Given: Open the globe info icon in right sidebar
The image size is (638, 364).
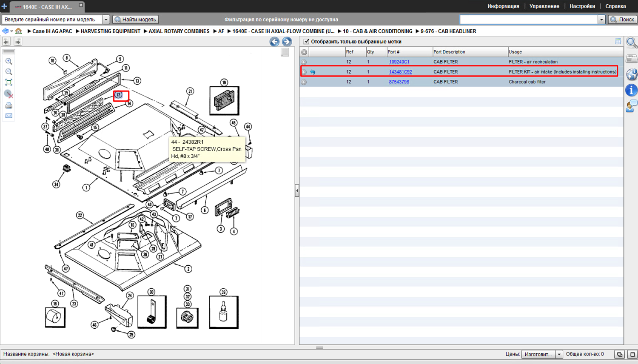Looking at the screenshot, I should coord(632,74).
